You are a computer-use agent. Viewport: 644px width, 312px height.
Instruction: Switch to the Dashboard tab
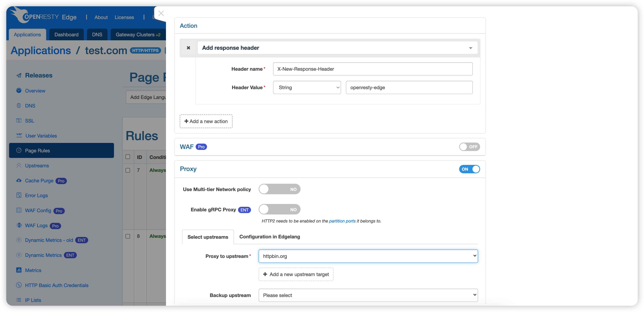coord(66,35)
